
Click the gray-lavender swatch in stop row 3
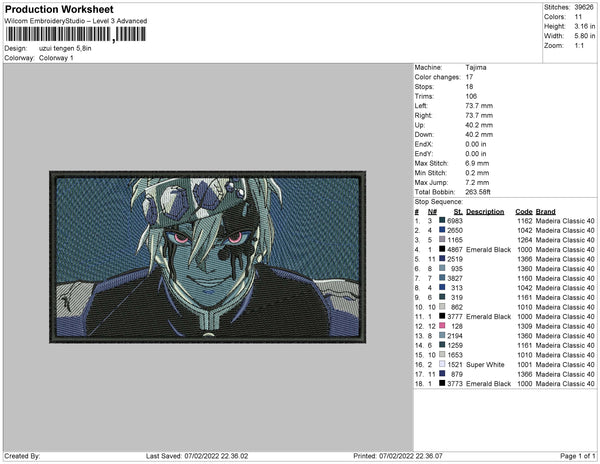point(442,240)
